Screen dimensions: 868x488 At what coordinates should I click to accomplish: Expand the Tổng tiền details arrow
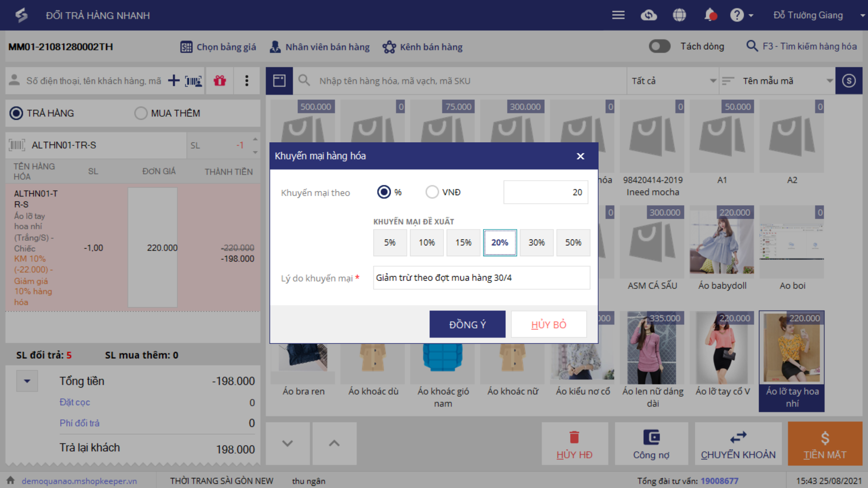[x=27, y=381]
